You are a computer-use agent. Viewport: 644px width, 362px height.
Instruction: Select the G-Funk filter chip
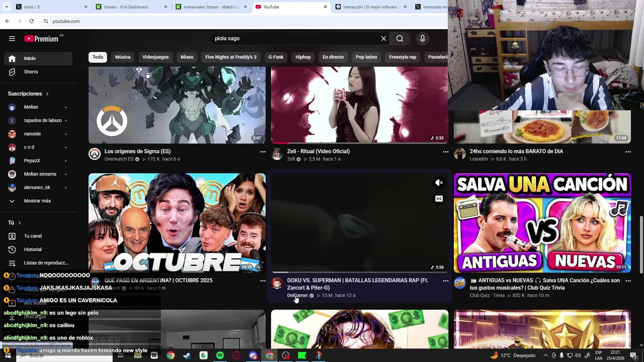pos(276,57)
